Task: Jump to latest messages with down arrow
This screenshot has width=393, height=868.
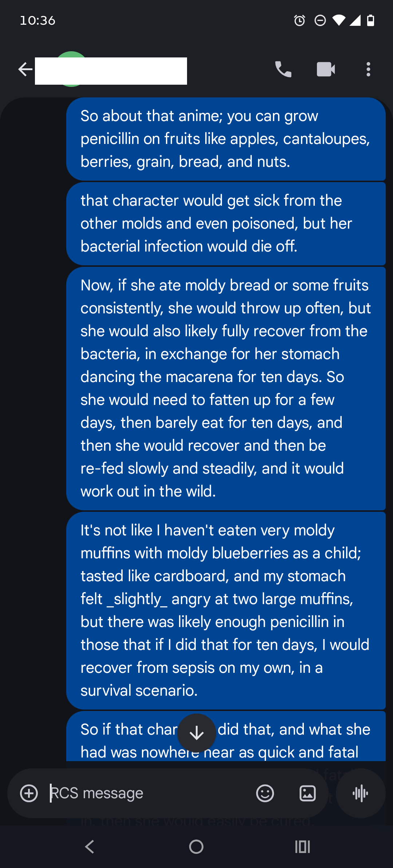Action: click(196, 733)
